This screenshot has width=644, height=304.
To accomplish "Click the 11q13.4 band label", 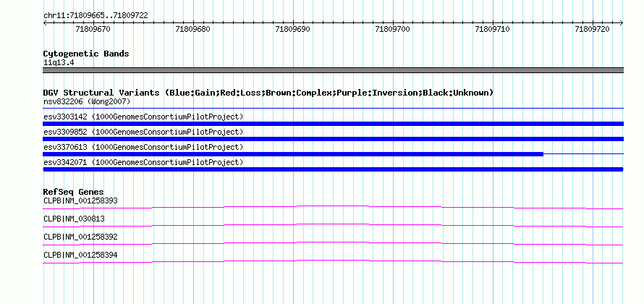I will (59, 63).
